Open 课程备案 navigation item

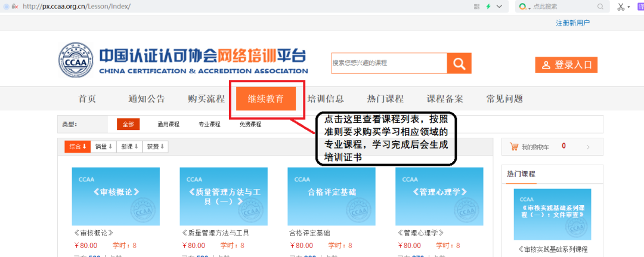click(x=445, y=99)
